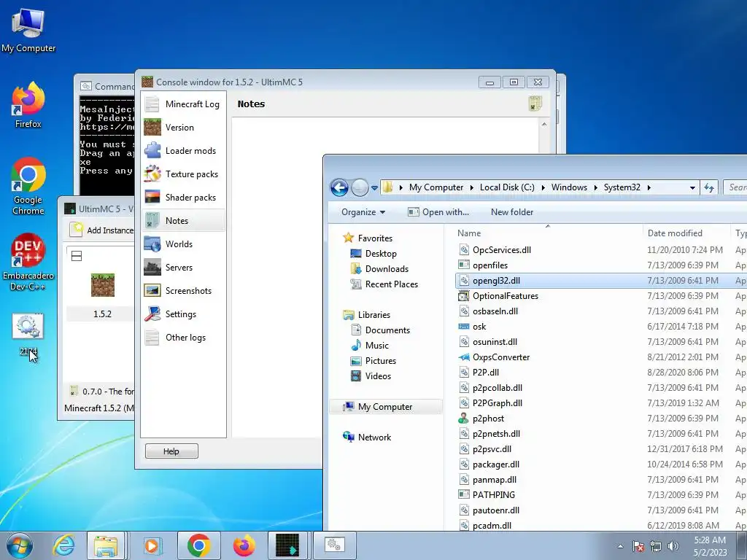Open Desktop under Favorites
747x560 pixels.
(x=373, y=253)
